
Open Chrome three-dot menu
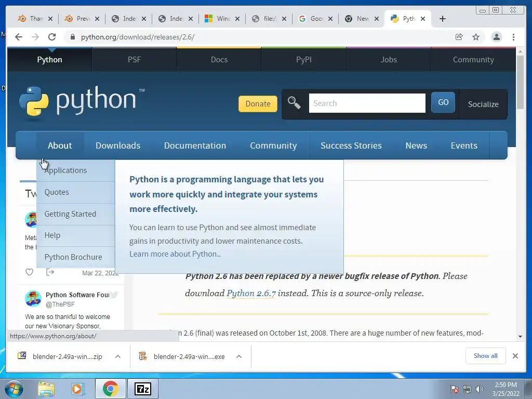coord(513,37)
